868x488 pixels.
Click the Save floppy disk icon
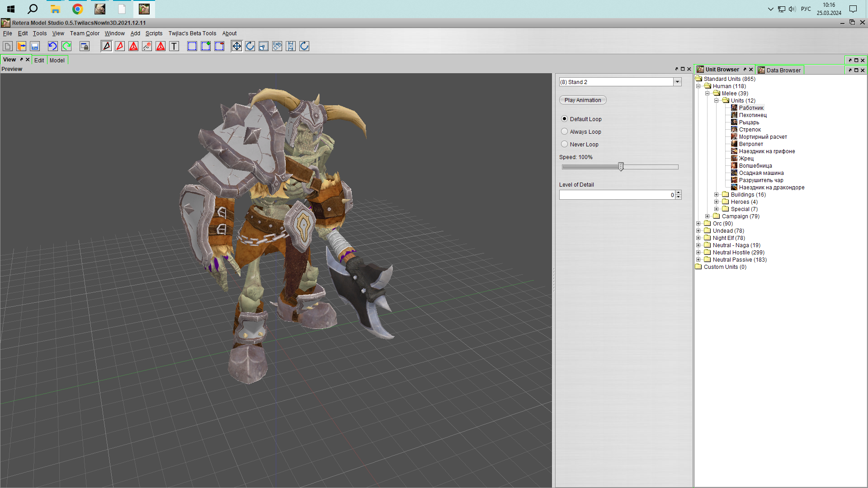(x=35, y=46)
